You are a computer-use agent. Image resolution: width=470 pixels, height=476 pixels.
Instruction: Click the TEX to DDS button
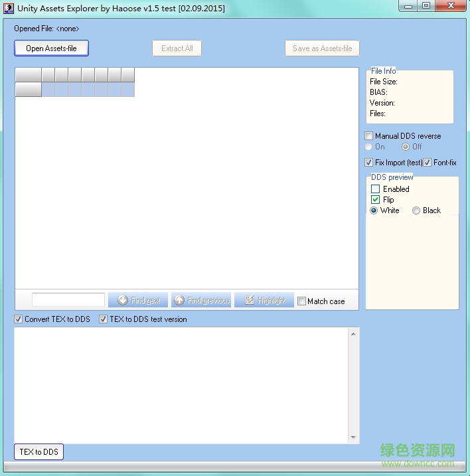pos(39,451)
